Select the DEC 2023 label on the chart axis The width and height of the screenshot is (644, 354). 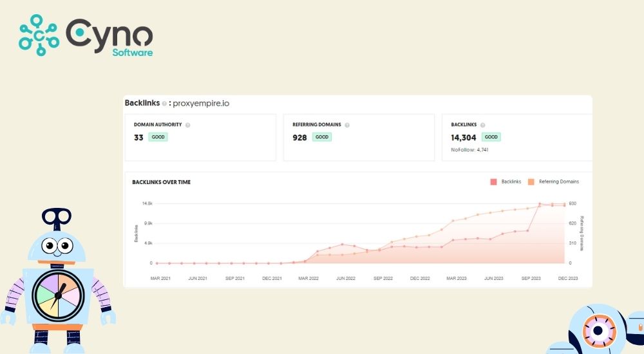[567, 279]
